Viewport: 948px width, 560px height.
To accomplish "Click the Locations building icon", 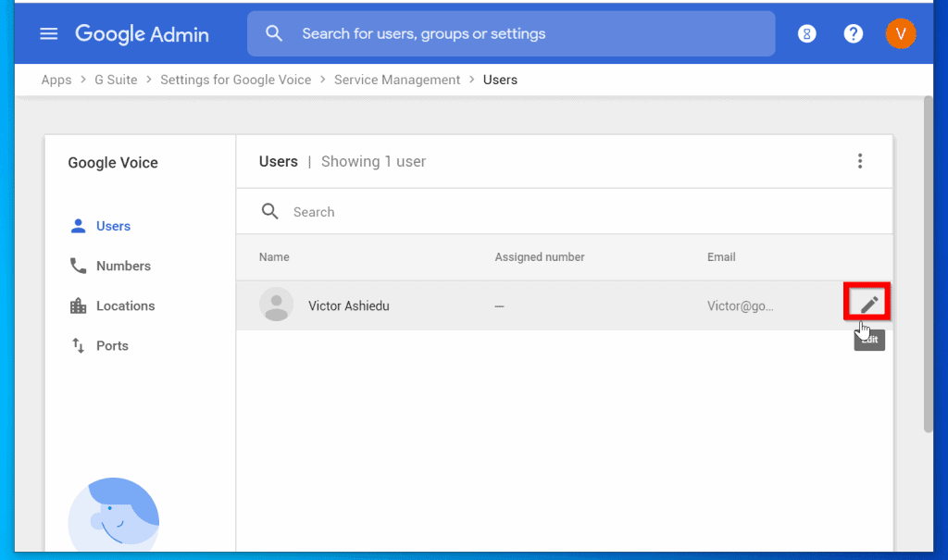I will (x=77, y=305).
